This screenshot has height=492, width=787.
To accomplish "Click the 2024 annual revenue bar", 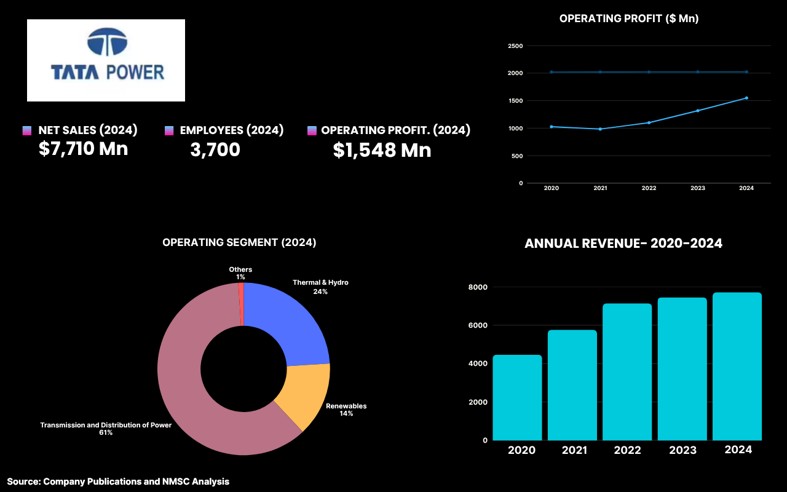I will coord(737,366).
